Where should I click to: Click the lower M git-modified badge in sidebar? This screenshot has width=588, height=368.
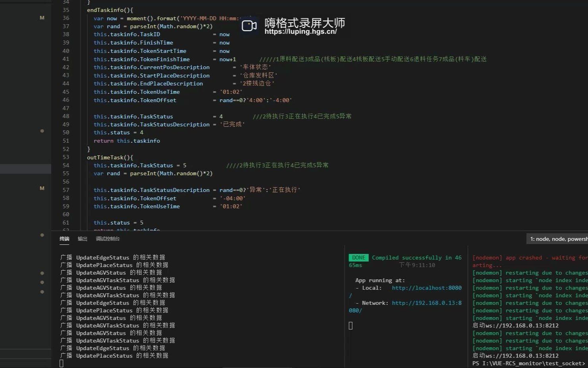(42, 188)
